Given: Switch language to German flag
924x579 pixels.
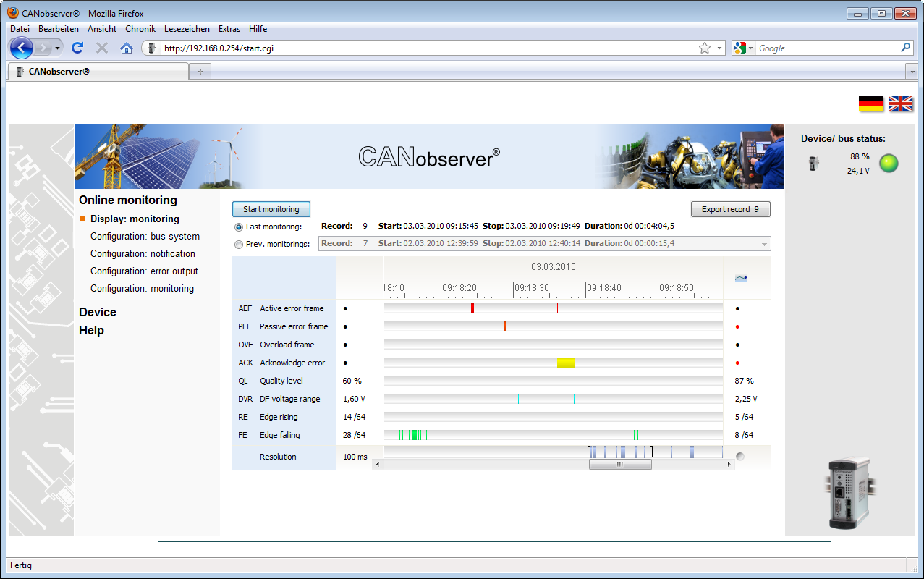Looking at the screenshot, I should [871, 103].
